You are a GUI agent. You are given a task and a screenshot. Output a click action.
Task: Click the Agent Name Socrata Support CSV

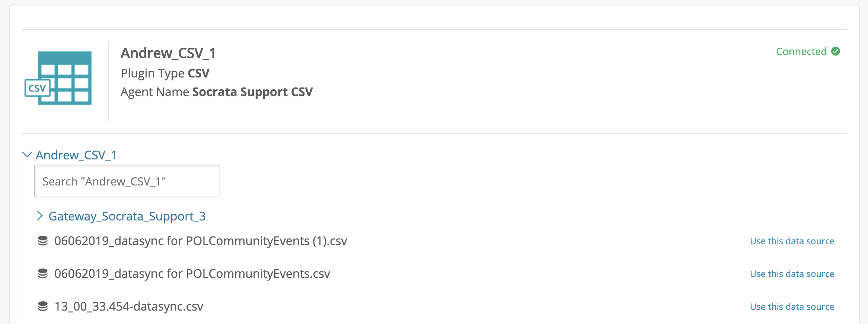pos(217,92)
